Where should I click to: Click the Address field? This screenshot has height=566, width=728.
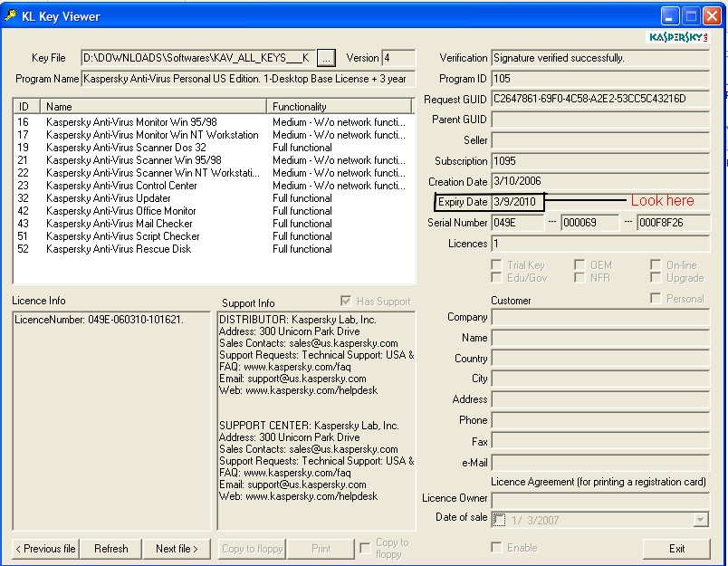[x=600, y=399]
